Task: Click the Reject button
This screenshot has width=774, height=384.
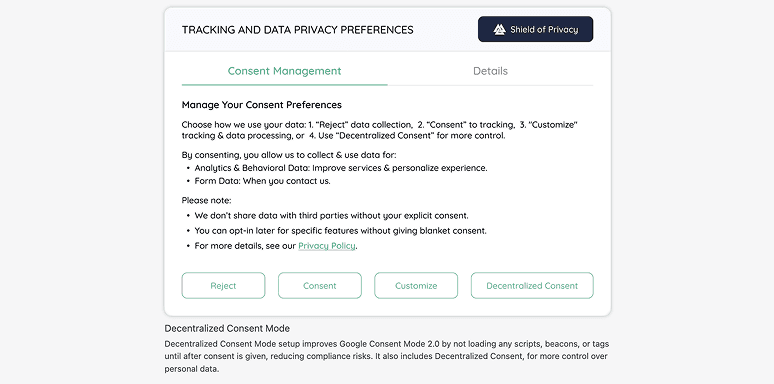Action: coord(223,285)
